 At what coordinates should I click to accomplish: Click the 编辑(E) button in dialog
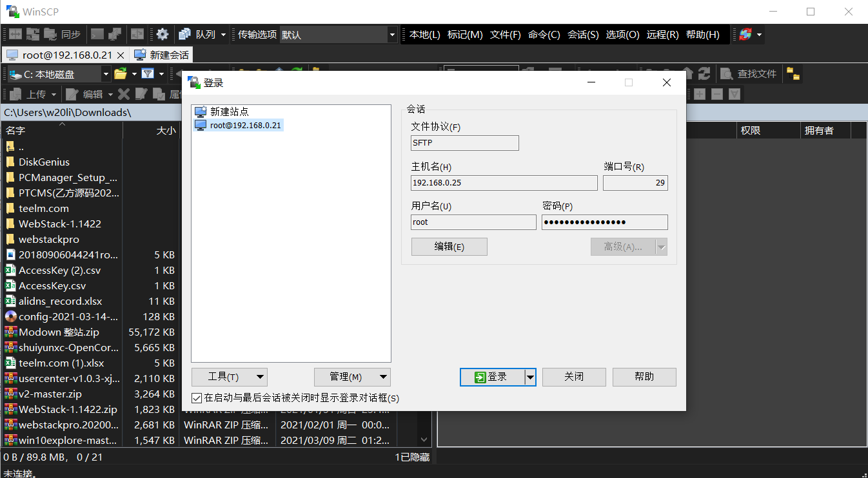click(x=449, y=247)
